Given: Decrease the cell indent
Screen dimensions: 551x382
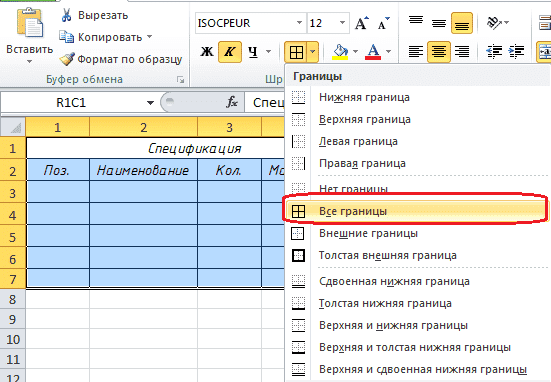Looking at the screenshot, I should pos(494,52).
